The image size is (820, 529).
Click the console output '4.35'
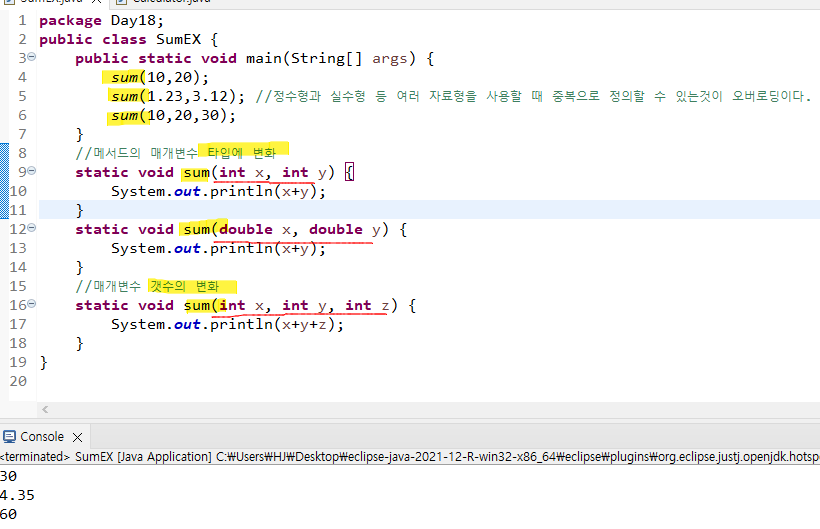click(17, 495)
